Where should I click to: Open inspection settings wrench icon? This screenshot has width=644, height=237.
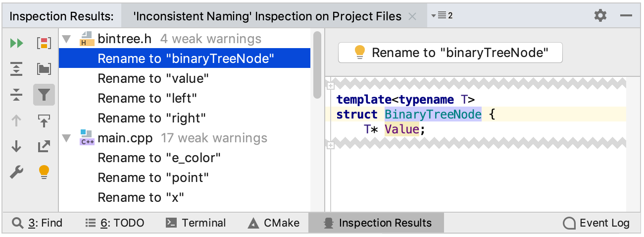[x=17, y=172]
